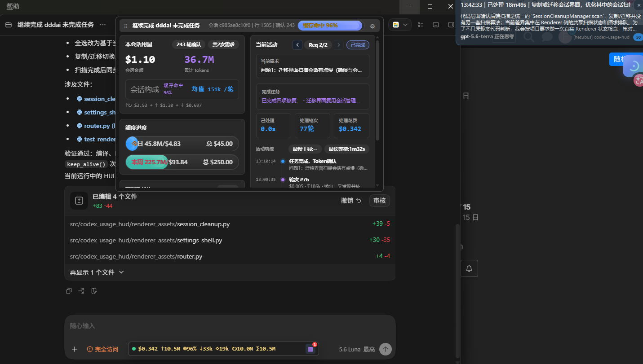
Task: Click the edit note icon below the response
Action: 94,291
